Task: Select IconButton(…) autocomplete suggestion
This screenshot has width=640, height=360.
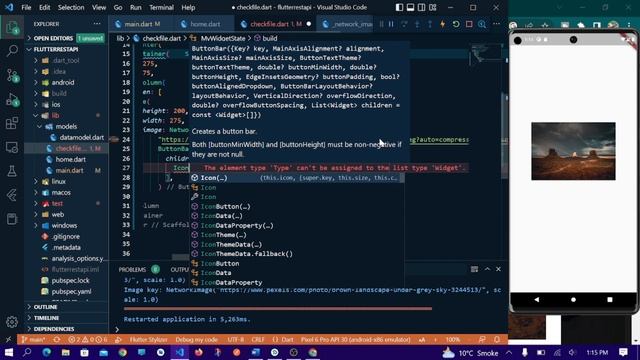Action: [x=297, y=206]
